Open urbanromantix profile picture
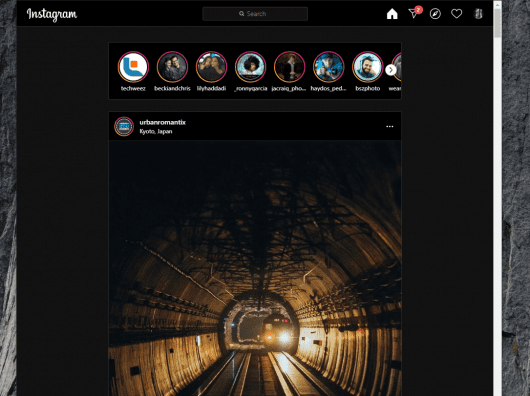Image resolution: width=530 pixels, height=396 pixels. click(124, 126)
